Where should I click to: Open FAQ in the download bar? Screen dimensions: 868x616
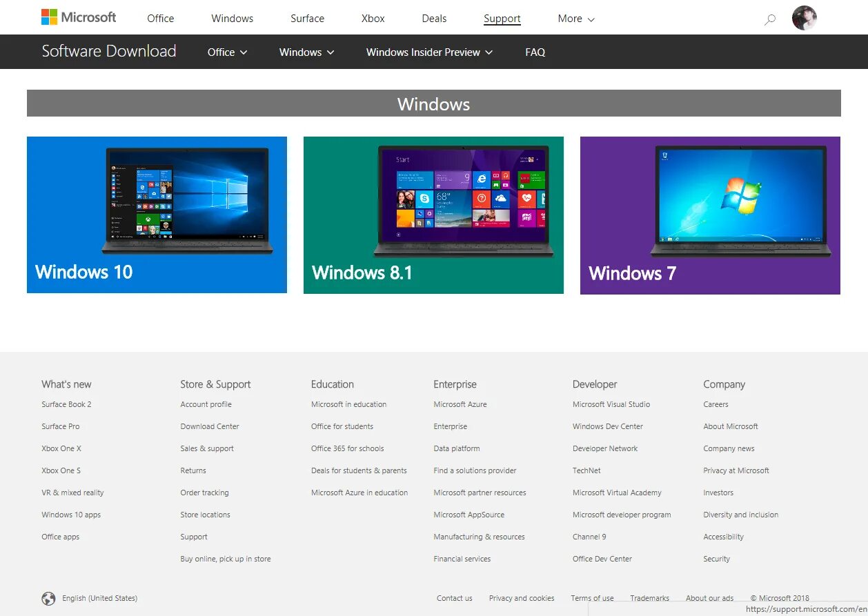click(535, 52)
